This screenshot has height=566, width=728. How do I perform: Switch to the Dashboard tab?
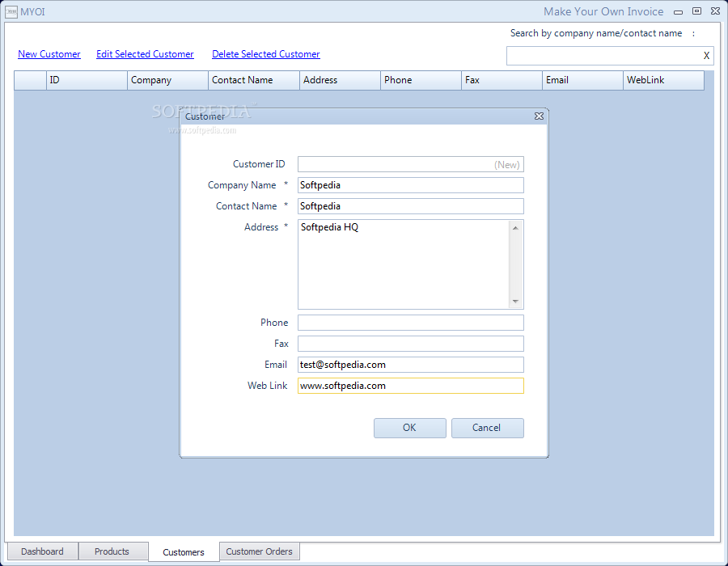[42, 551]
